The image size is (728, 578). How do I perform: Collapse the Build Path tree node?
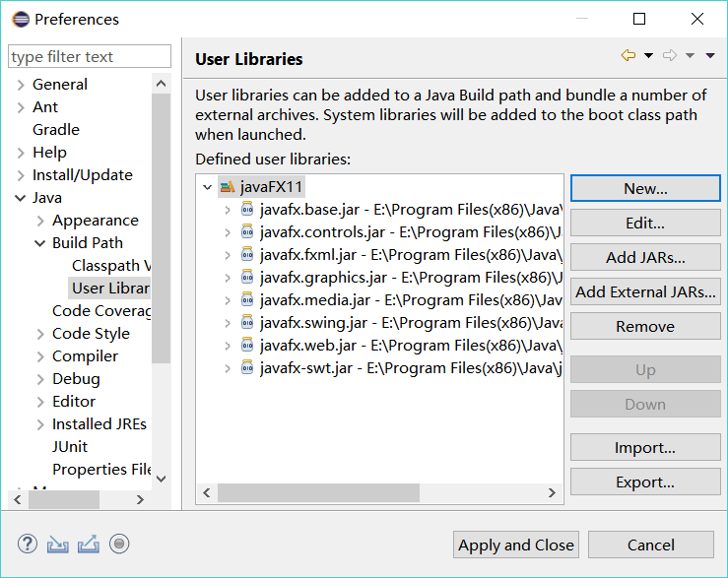[x=40, y=243]
